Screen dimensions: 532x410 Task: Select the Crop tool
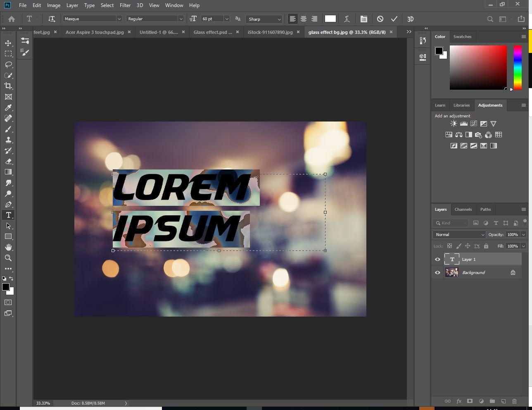[8, 86]
